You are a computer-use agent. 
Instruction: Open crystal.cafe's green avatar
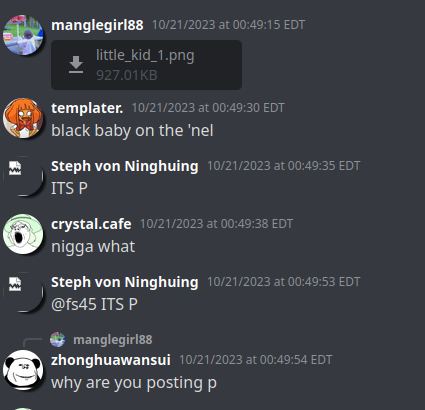23,234
